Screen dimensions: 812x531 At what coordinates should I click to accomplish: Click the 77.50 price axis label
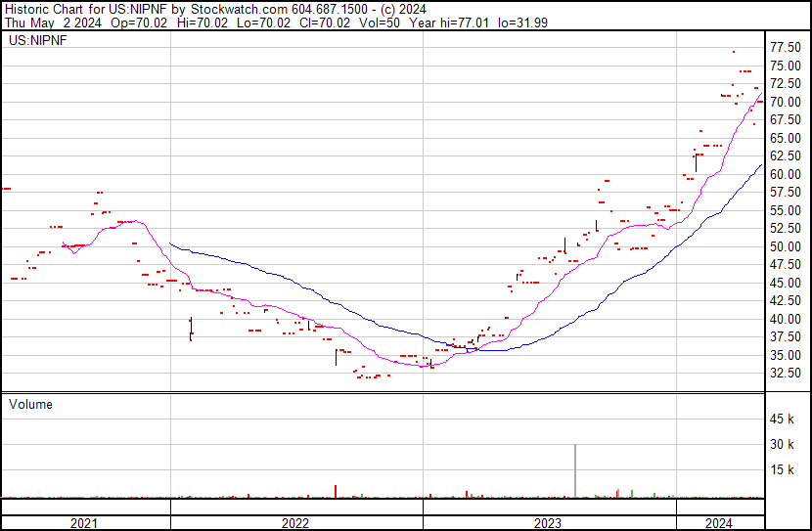pos(786,47)
